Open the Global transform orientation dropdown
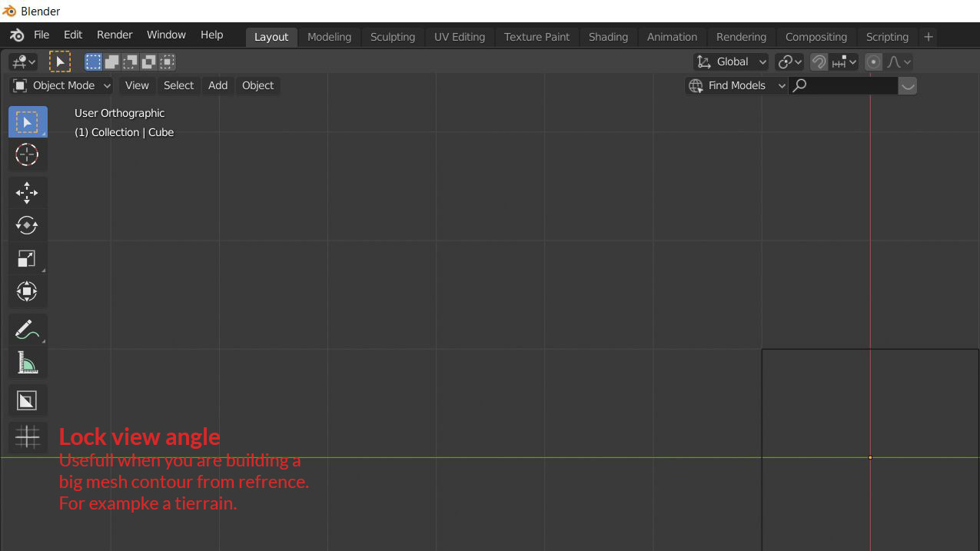Screen dimensions: 980x551 pos(731,62)
